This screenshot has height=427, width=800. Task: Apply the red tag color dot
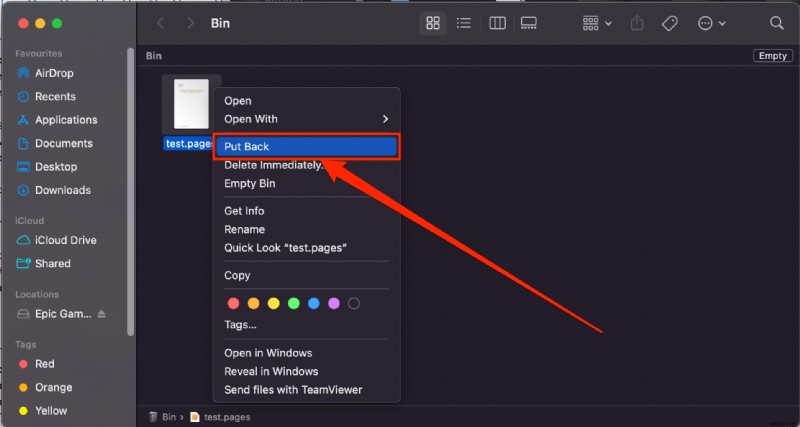(233, 304)
